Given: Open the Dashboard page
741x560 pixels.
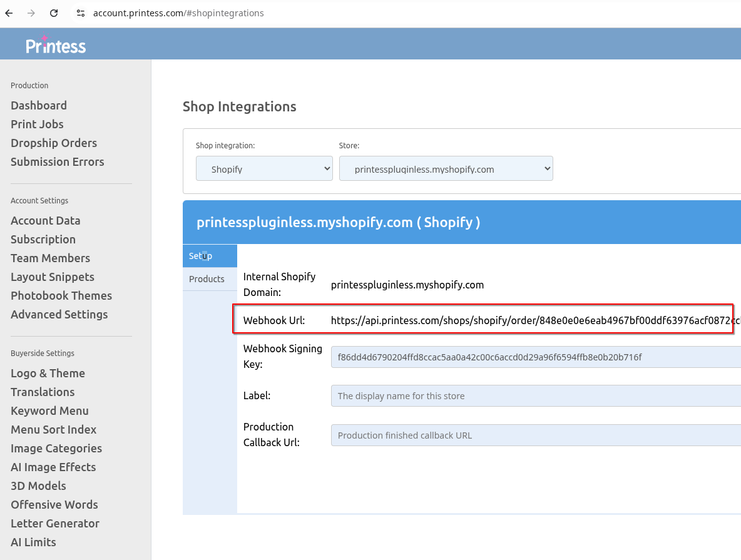Looking at the screenshot, I should [x=39, y=105].
